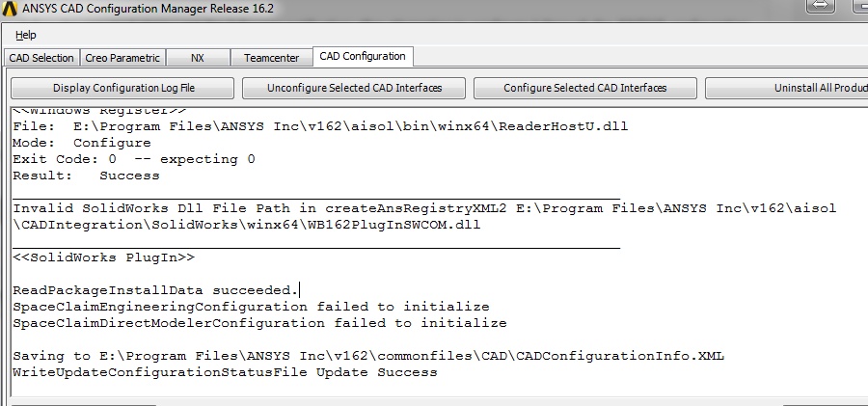Click the WriteUpdateConfigurationStatusFile Update Success line
The height and width of the screenshot is (406, 868).
click(x=225, y=372)
